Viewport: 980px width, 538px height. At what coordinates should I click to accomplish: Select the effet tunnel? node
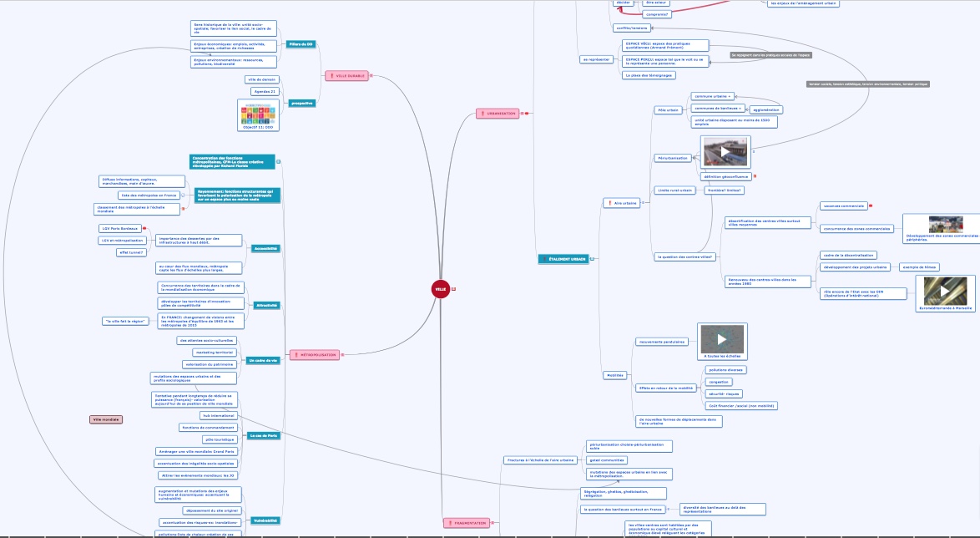pos(132,253)
